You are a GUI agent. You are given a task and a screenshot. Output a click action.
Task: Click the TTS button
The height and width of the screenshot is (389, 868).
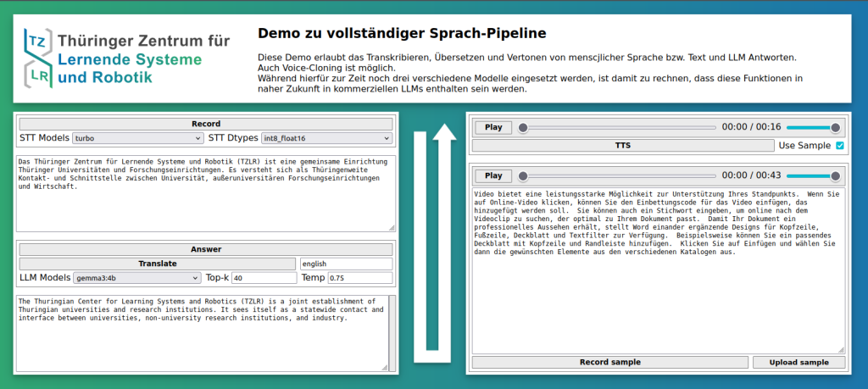coord(623,146)
